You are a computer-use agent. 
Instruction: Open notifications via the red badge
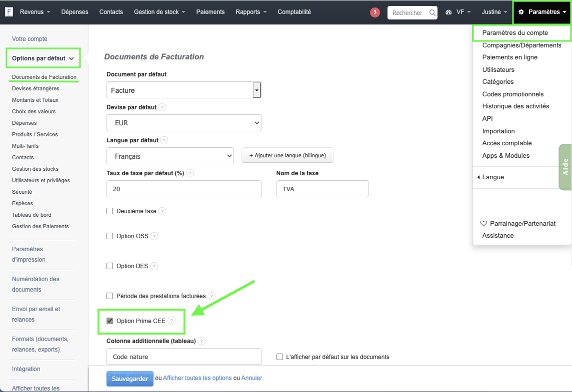[375, 12]
